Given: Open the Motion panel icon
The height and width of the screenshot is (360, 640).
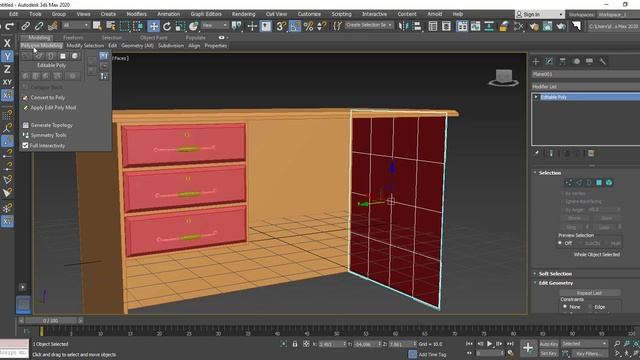Looking at the screenshot, I should click(x=576, y=62).
